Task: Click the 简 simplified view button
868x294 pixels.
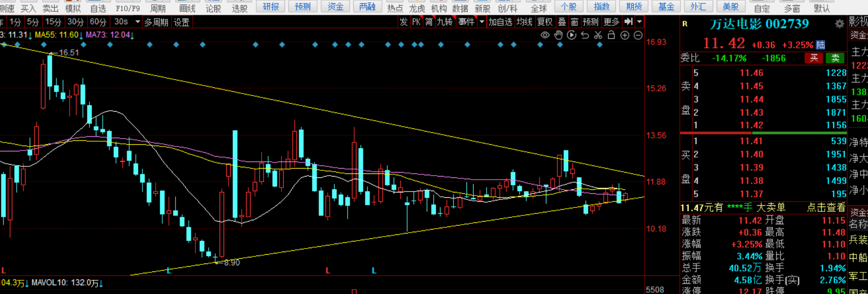Action: click(x=429, y=22)
